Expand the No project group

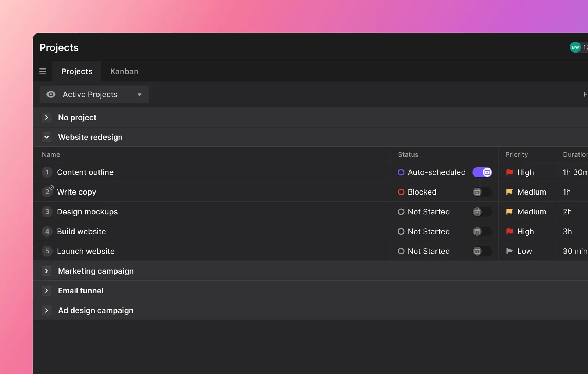coord(47,117)
